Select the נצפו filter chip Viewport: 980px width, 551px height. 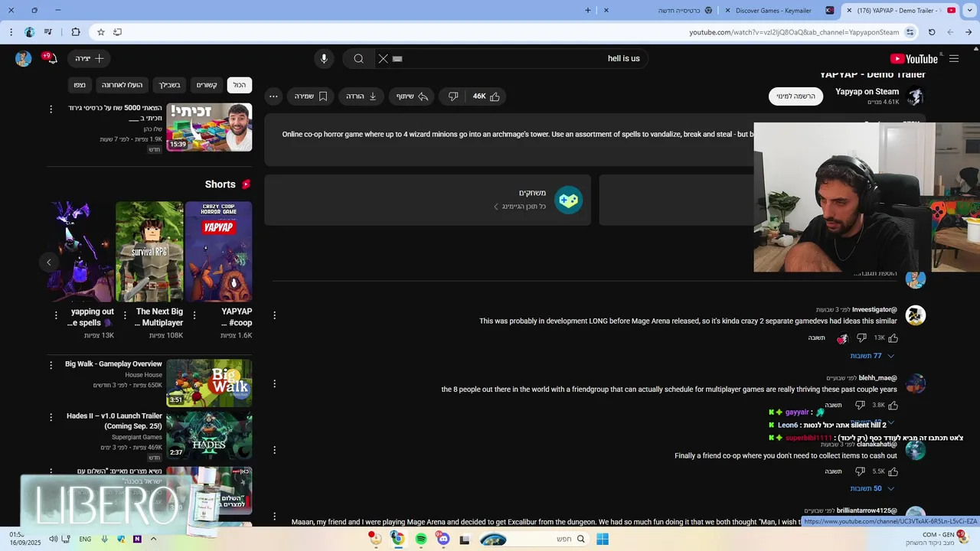coord(80,85)
